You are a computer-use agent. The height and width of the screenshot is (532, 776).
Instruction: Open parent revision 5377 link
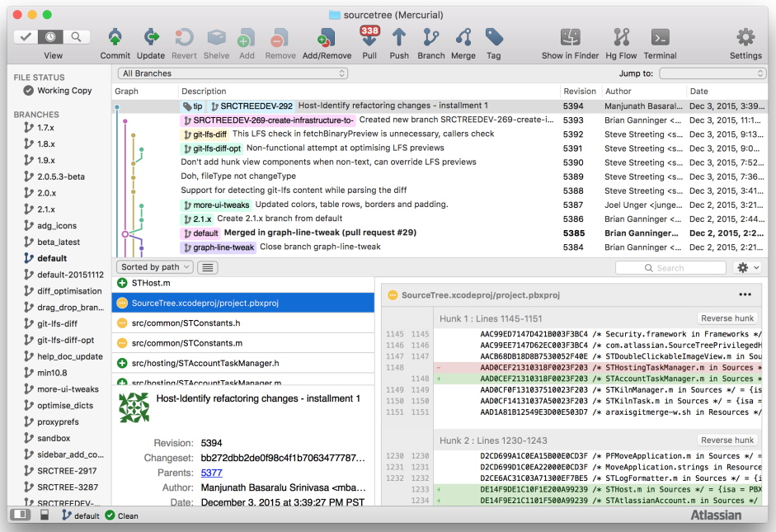click(x=211, y=473)
